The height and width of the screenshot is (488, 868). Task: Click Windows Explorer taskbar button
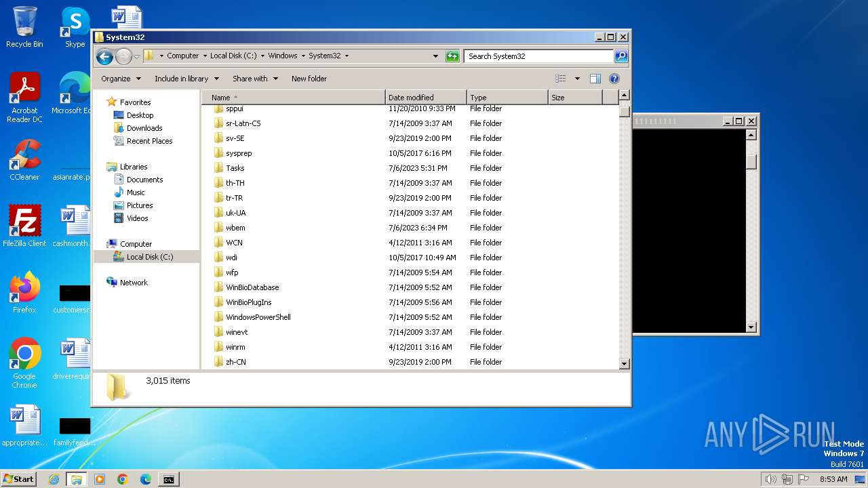point(76,479)
